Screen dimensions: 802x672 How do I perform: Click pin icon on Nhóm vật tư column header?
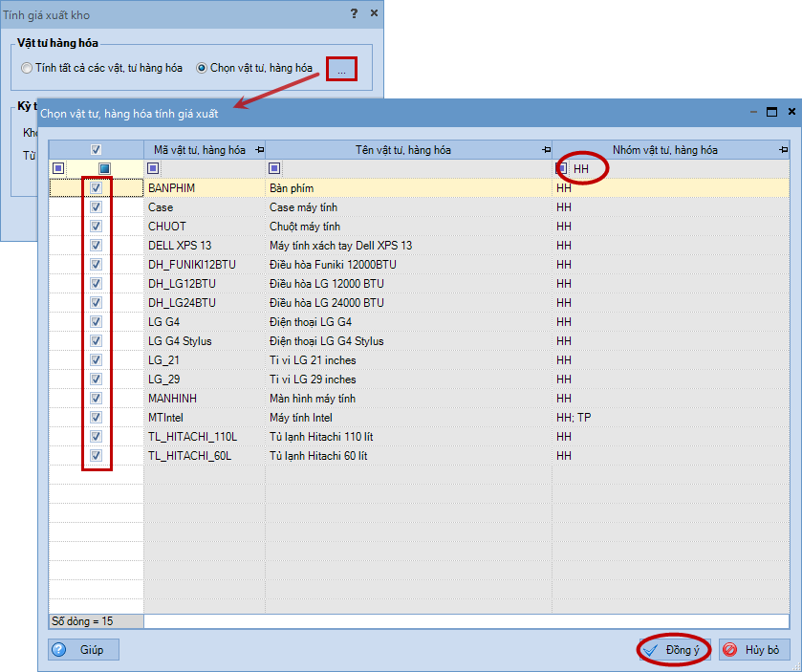click(783, 150)
